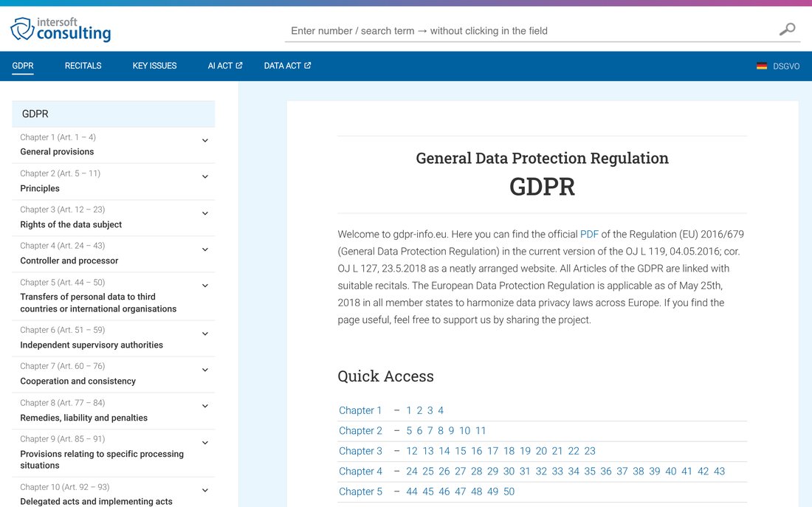Viewport: 812px width, 507px height.
Task: Expand Chapter 8 Remedies chevron
Action: pos(205,406)
